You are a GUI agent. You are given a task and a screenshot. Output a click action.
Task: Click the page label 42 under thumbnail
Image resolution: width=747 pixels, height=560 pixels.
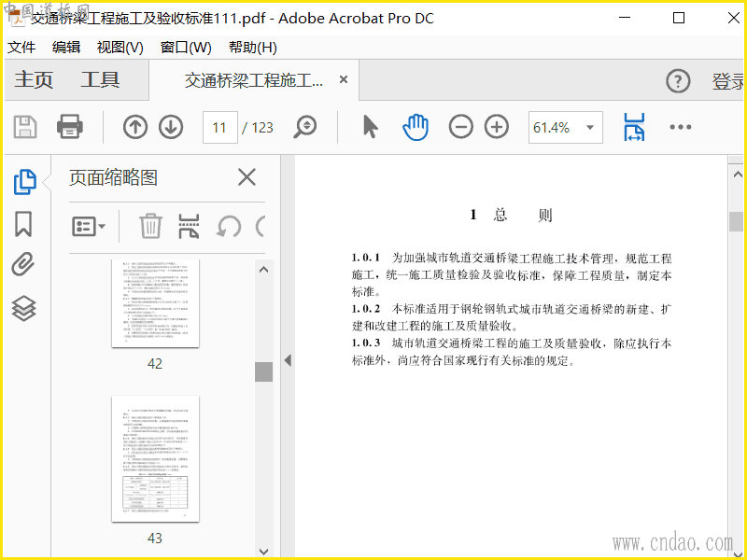point(155,364)
